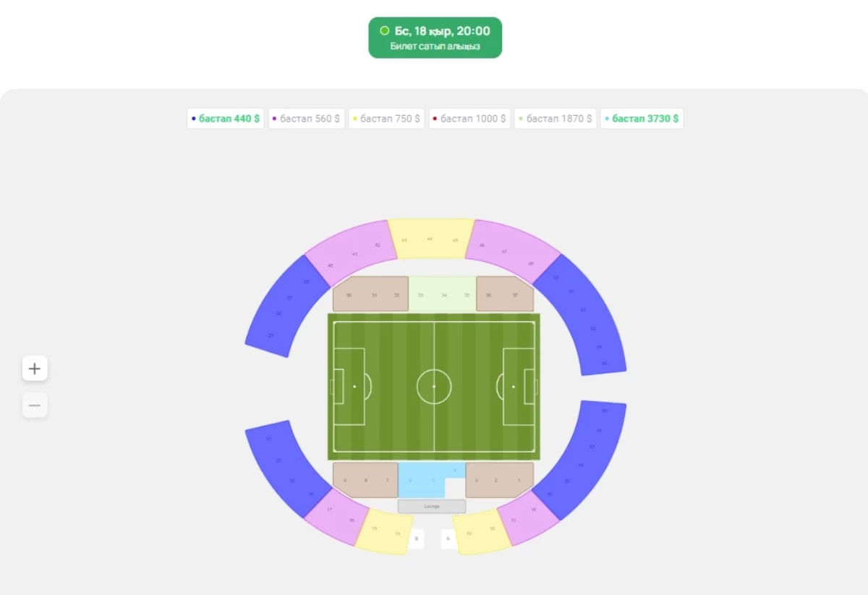Click the white entrance box labeled A
Image resolution: width=868 pixels, height=595 pixels.
pos(448,539)
